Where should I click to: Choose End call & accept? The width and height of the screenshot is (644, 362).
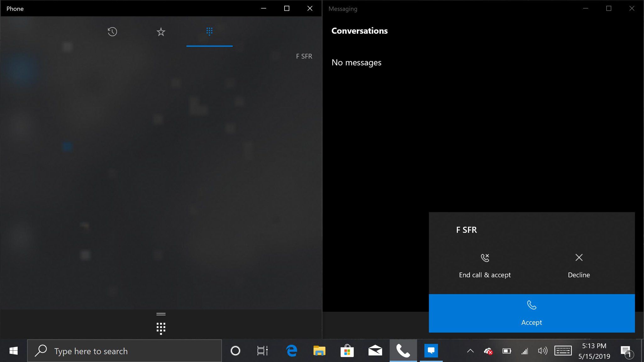pyautogui.click(x=485, y=266)
